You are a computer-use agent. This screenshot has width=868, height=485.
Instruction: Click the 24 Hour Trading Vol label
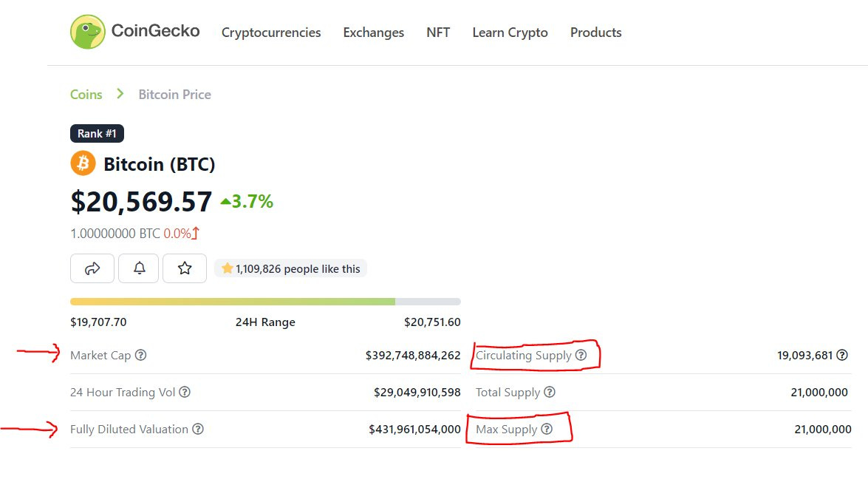point(123,393)
